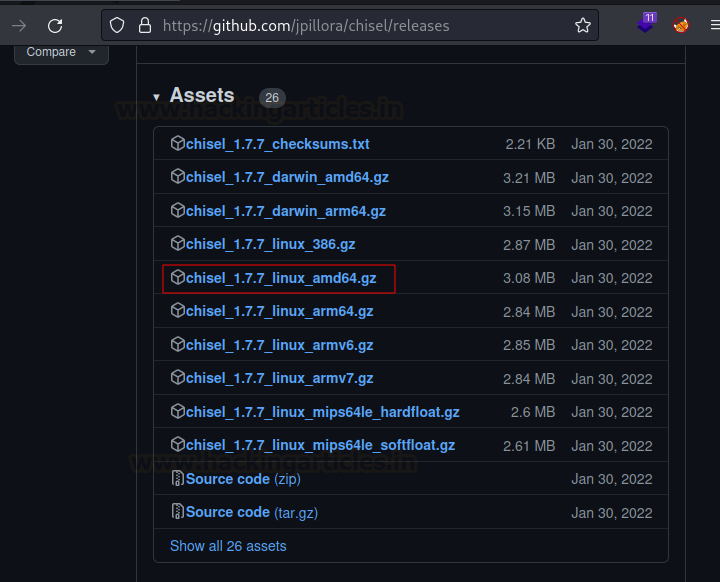
Task: Click file icon beside Source code (tar.gz)
Action: pyautogui.click(x=177, y=511)
